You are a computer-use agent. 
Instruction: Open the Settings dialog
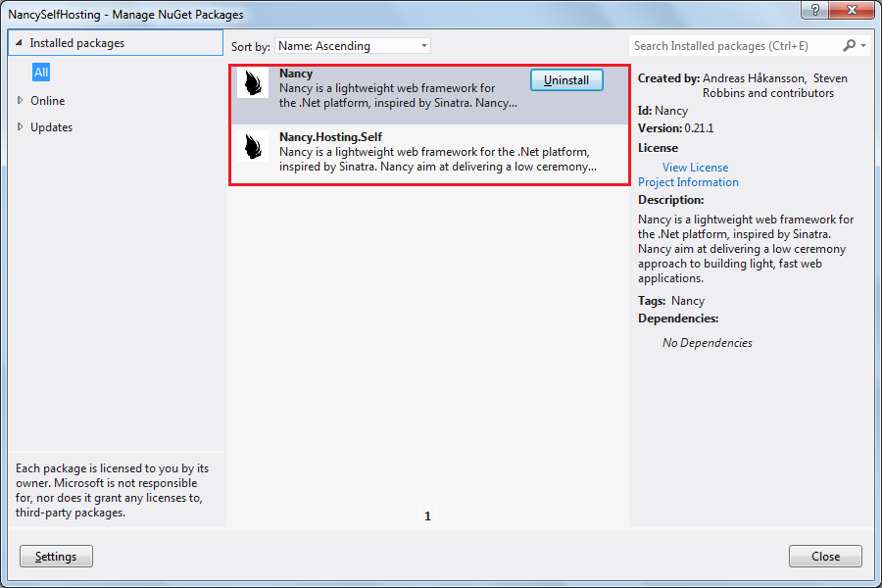coord(56,556)
